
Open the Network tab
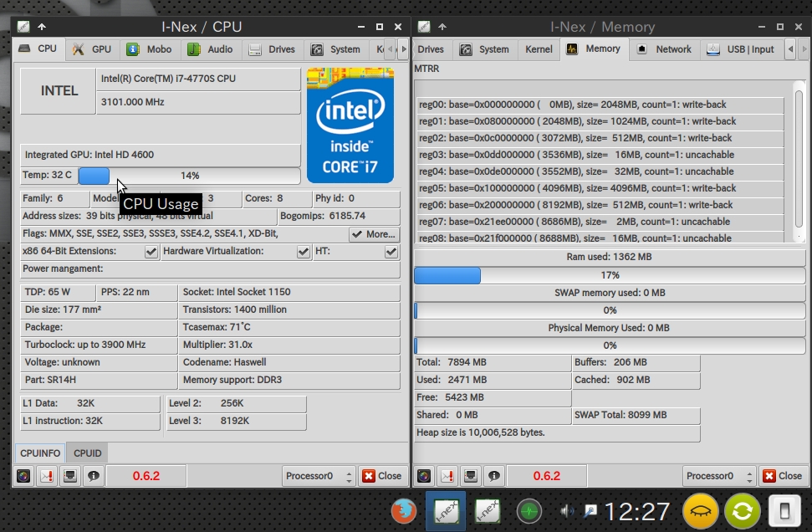[665, 49]
